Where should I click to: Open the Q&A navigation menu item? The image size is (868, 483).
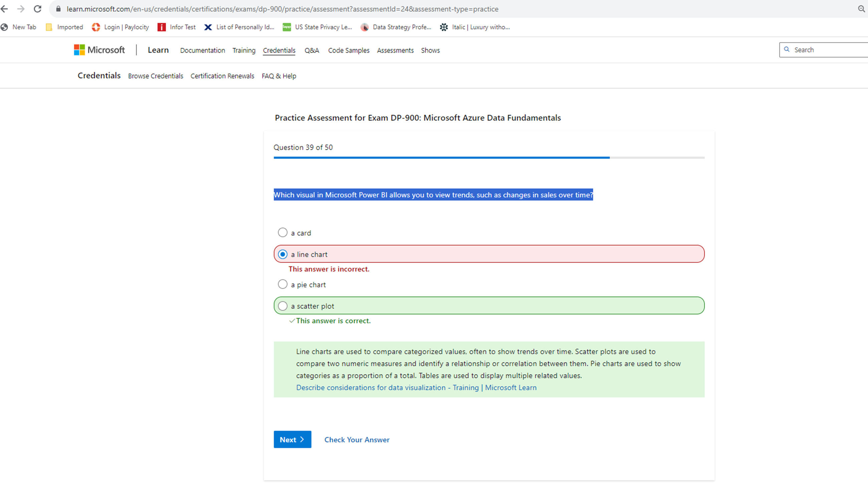coord(311,50)
